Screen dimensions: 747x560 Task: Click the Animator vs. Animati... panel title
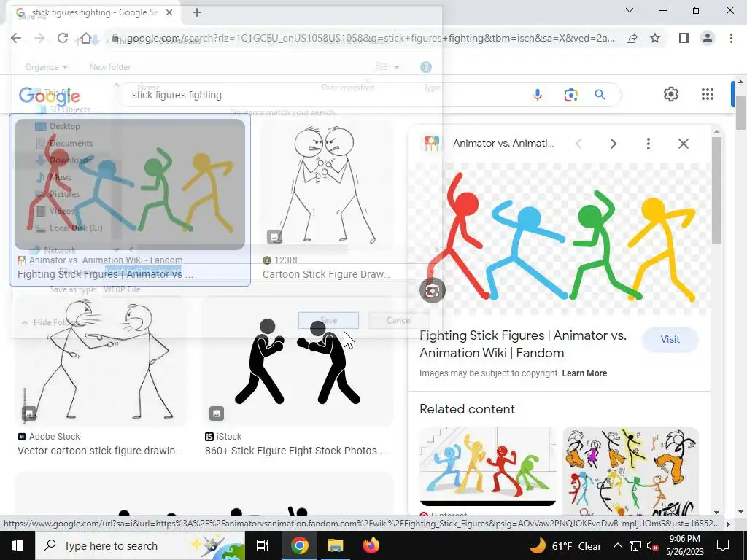[x=503, y=144]
